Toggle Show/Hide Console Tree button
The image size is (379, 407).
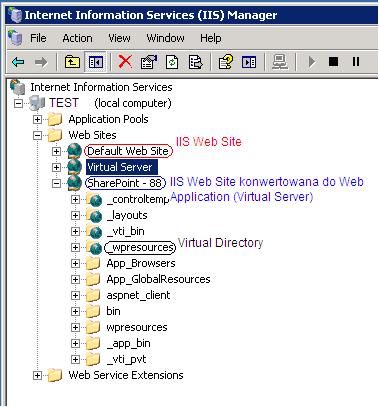click(96, 62)
